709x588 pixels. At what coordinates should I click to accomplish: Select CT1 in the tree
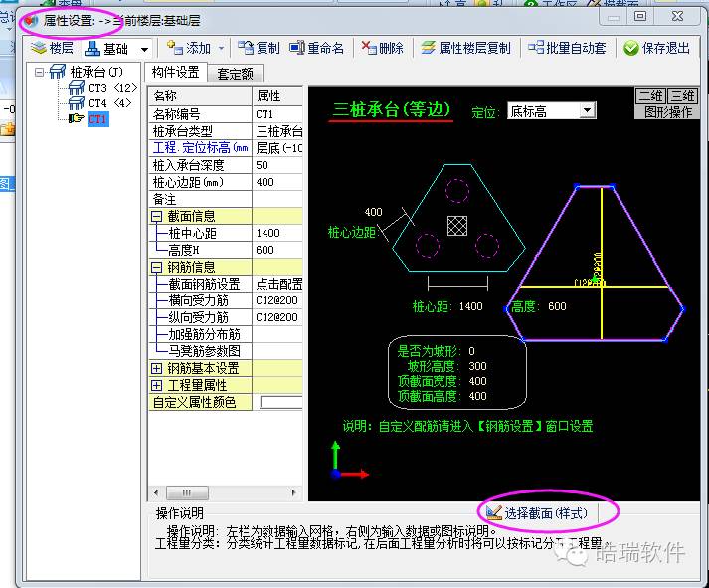[x=97, y=119]
